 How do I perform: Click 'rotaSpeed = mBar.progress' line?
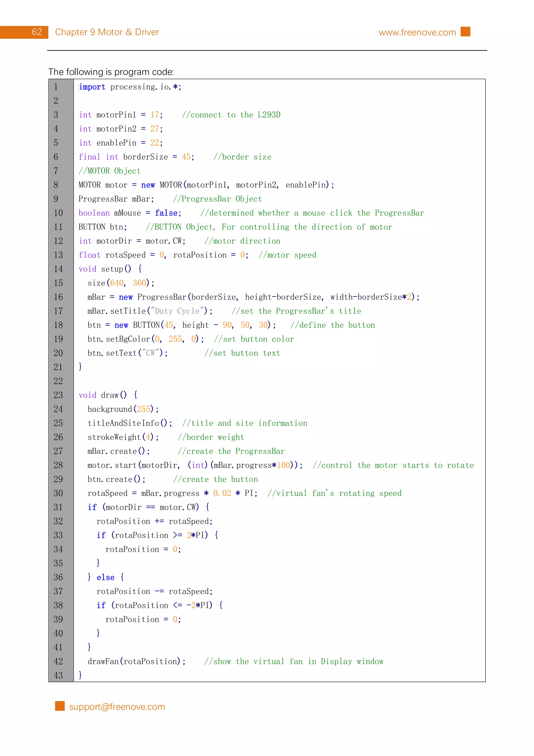coord(172,493)
